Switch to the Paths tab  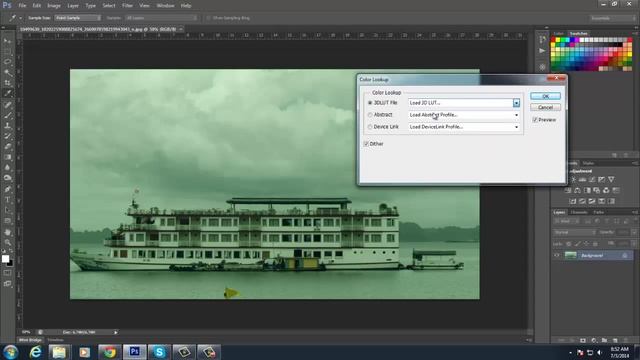(598, 212)
